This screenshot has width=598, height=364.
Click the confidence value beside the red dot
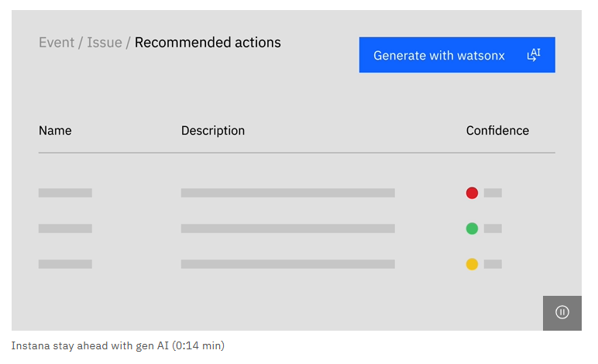coord(493,193)
